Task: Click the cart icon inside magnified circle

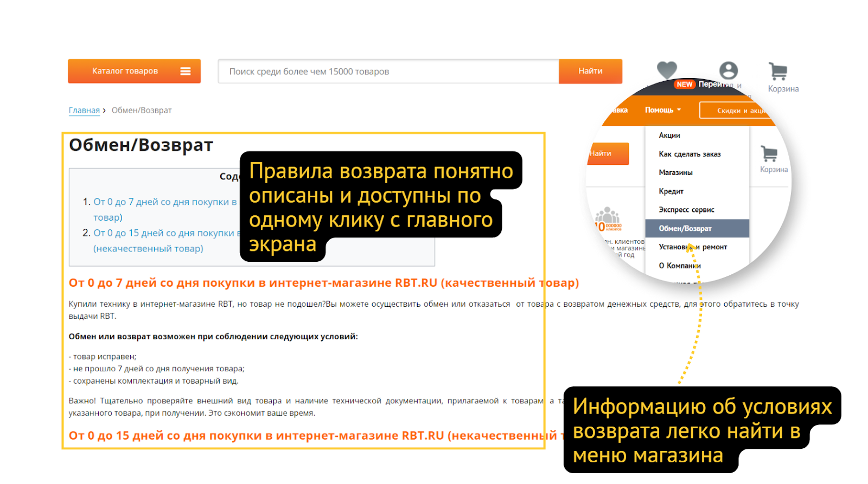Action: click(769, 154)
